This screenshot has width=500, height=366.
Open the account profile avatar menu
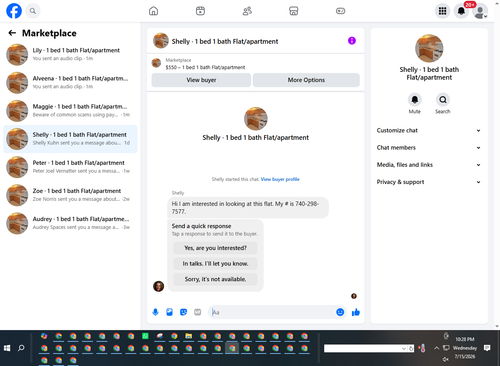pyautogui.click(x=480, y=11)
